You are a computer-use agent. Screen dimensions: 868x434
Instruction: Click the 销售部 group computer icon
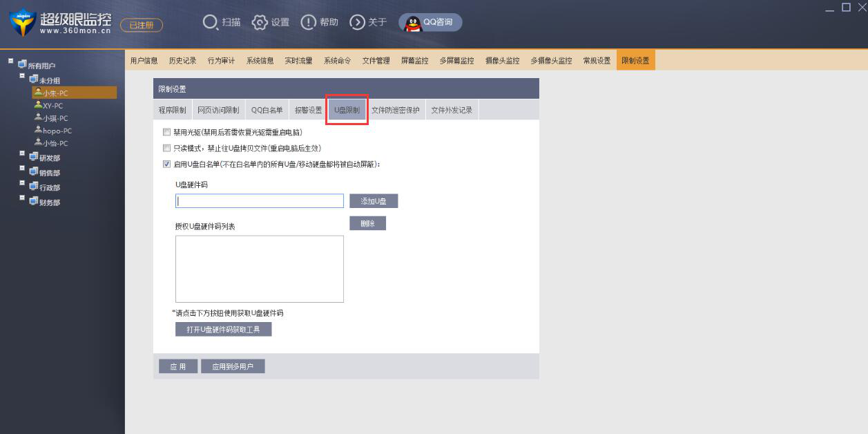[34, 172]
